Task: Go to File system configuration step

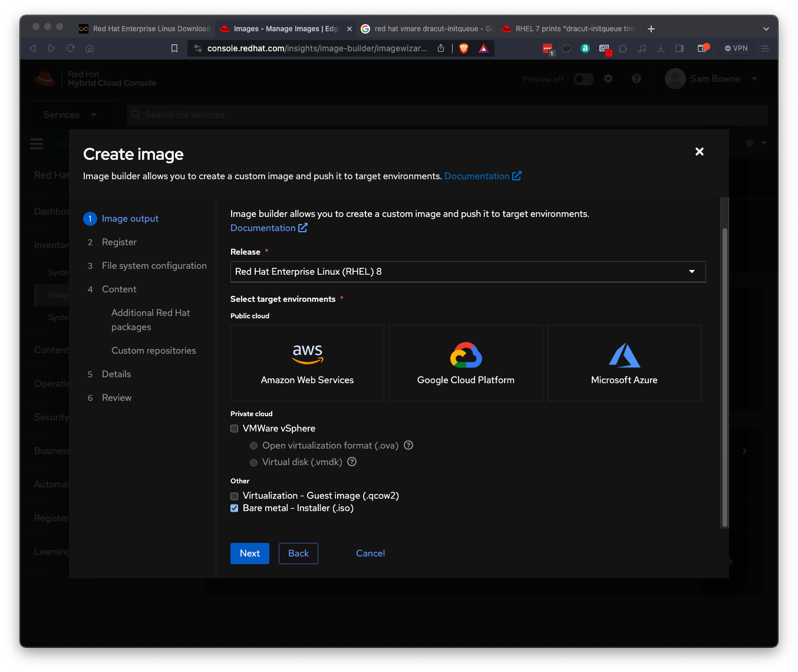Action: [x=154, y=266]
